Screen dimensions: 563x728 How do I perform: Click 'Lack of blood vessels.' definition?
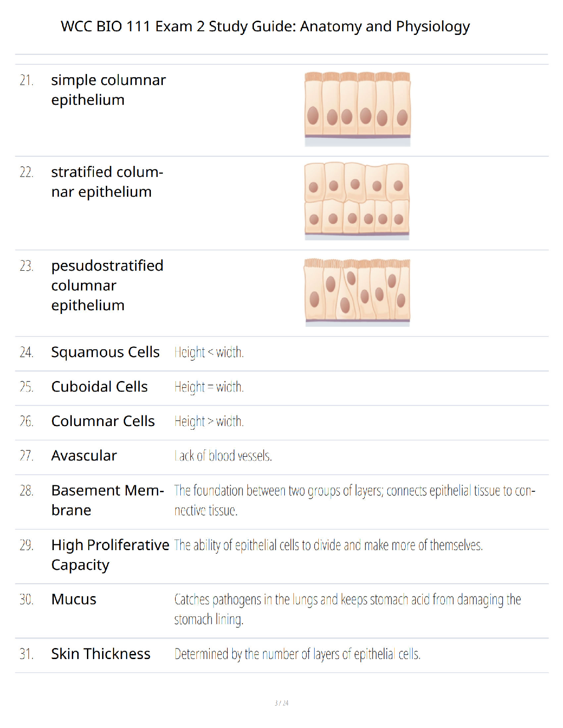(223, 456)
